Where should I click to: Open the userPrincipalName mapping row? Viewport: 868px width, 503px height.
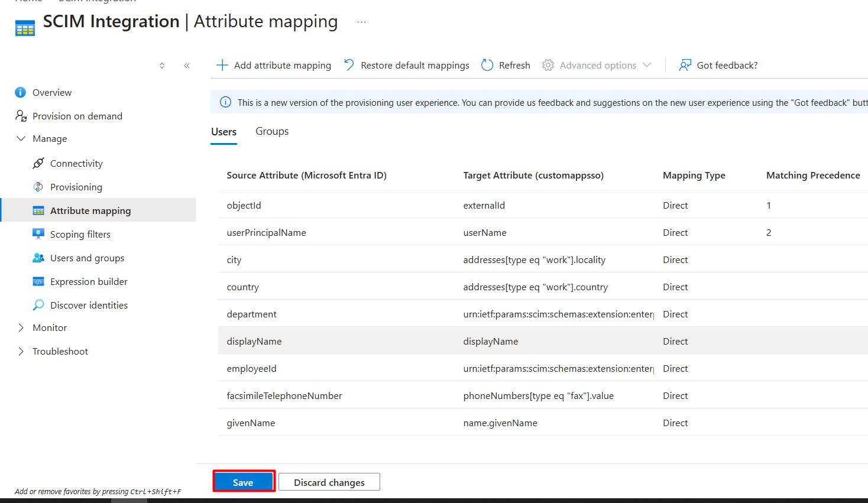point(543,232)
